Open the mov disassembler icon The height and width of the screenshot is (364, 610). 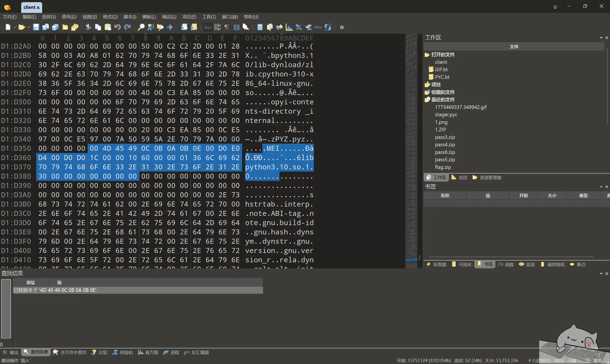point(318,27)
